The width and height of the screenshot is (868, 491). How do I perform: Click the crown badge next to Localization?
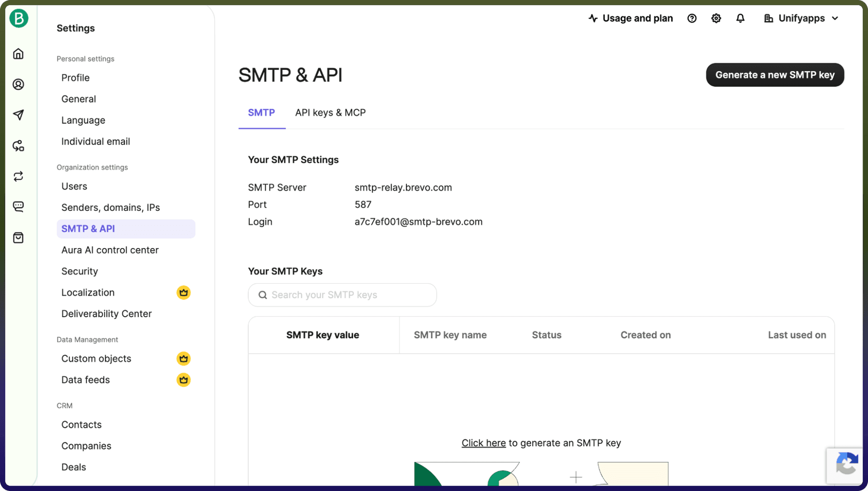coord(184,293)
